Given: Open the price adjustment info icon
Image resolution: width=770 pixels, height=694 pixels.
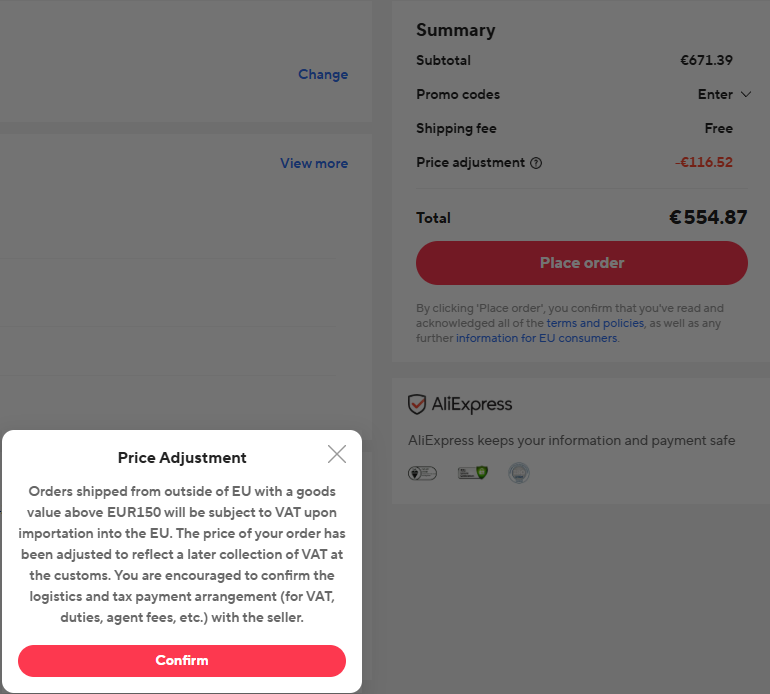Looking at the screenshot, I should [x=536, y=163].
